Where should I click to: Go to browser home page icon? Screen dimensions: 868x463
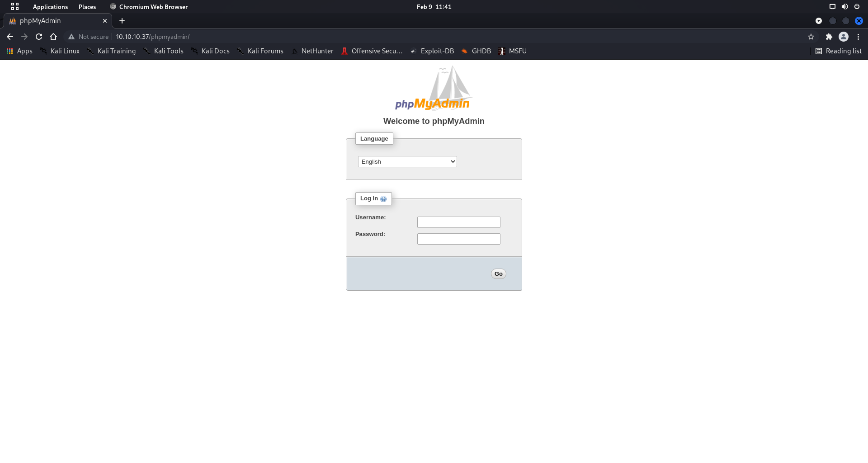tap(53, 37)
